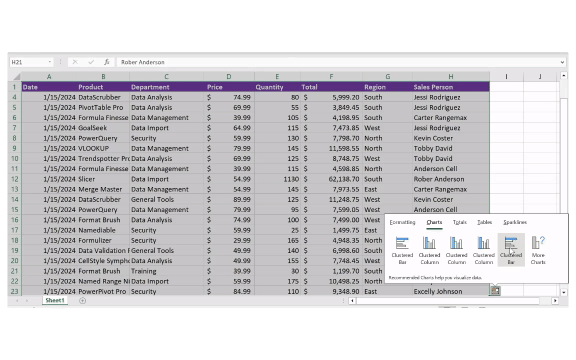Click the 62,138.70 total cell
This screenshot has width=576, height=360.
[332, 179]
